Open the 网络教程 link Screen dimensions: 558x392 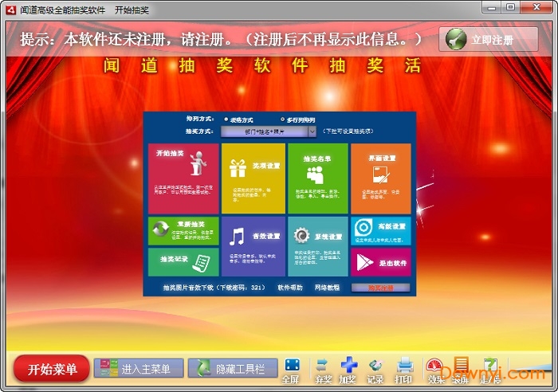point(327,288)
